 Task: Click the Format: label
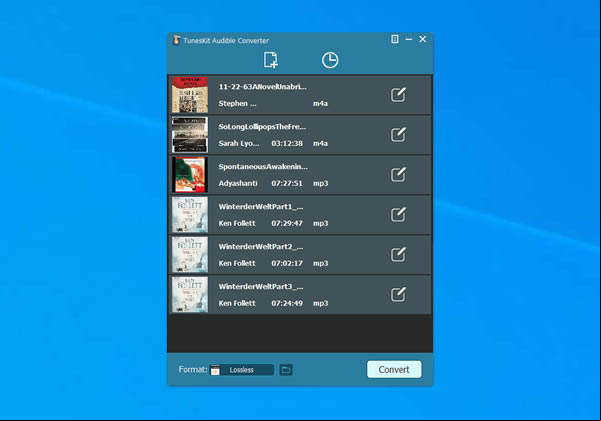point(193,369)
